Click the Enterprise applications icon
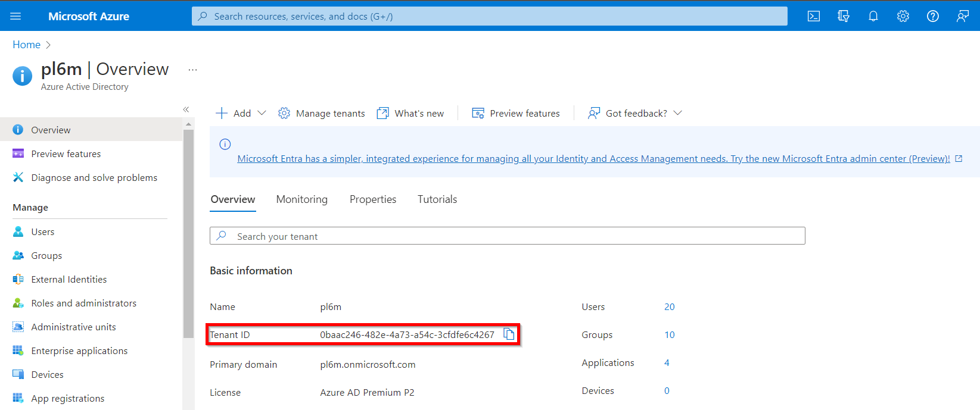The height and width of the screenshot is (410, 980). [18, 350]
